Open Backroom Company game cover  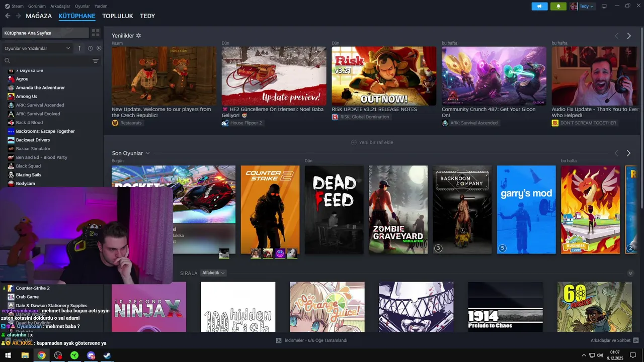point(462,210)
